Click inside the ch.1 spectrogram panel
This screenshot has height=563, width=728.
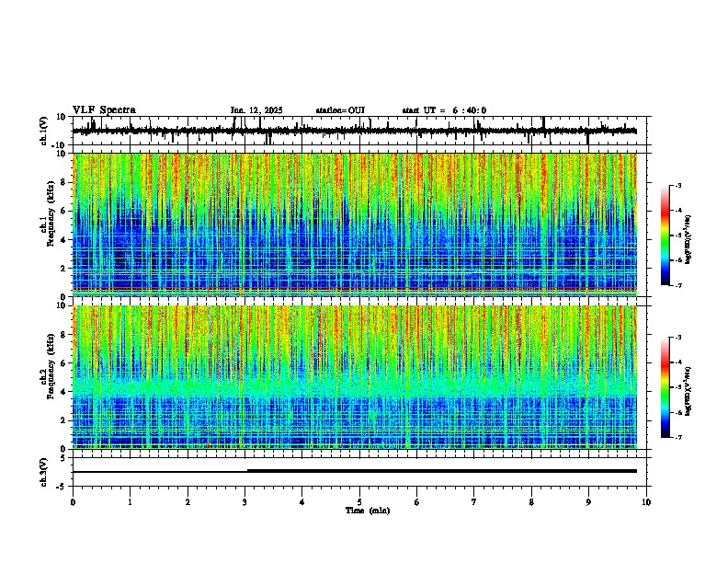pos(359,224)
